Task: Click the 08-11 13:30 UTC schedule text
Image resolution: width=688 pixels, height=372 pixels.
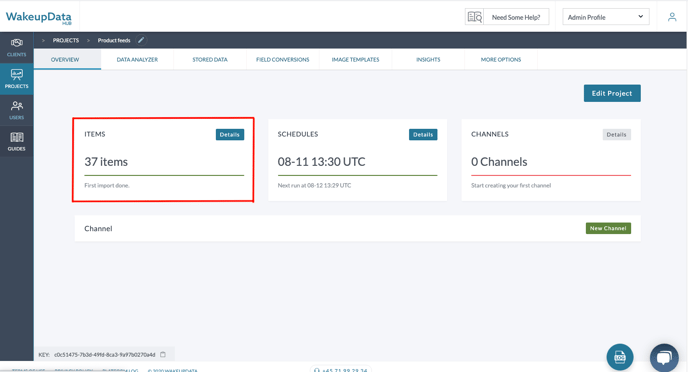Action: point(321,162)
